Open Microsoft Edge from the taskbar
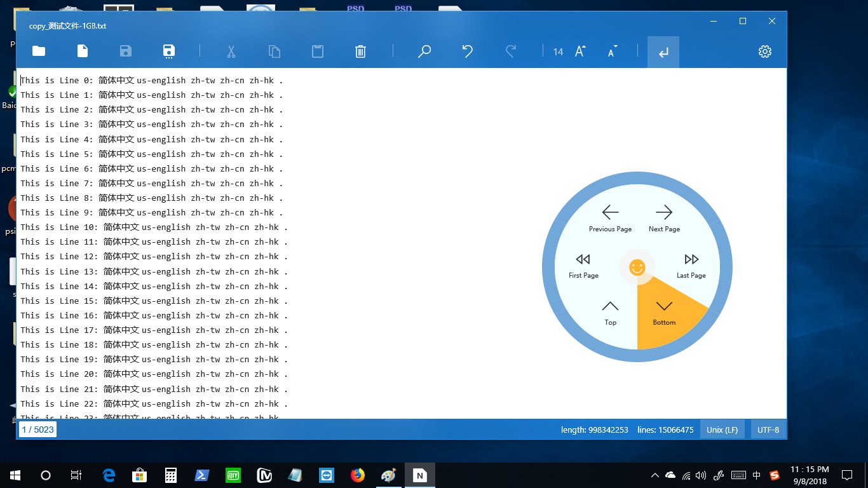 pos(109,475)
